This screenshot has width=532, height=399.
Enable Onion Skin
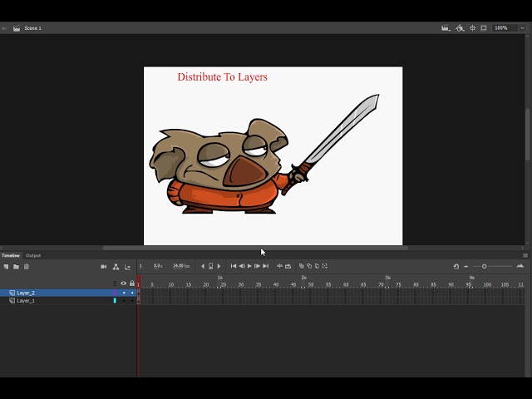(x=301, y=266)
